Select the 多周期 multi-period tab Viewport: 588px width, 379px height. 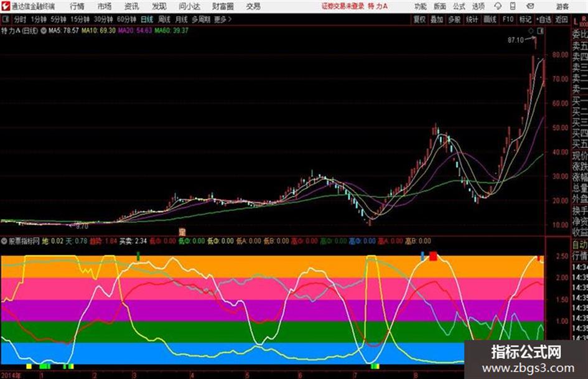pos(201,19)
